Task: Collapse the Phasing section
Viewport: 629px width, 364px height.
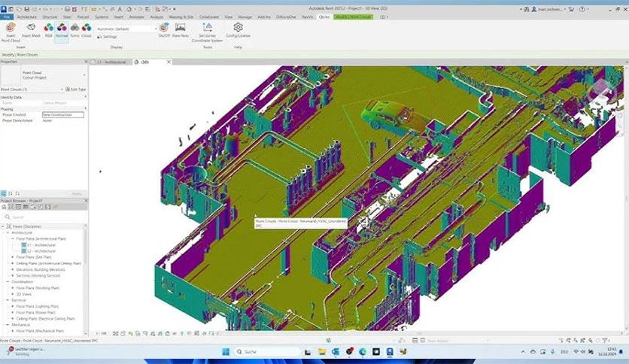Action: [x=85, y=108]
